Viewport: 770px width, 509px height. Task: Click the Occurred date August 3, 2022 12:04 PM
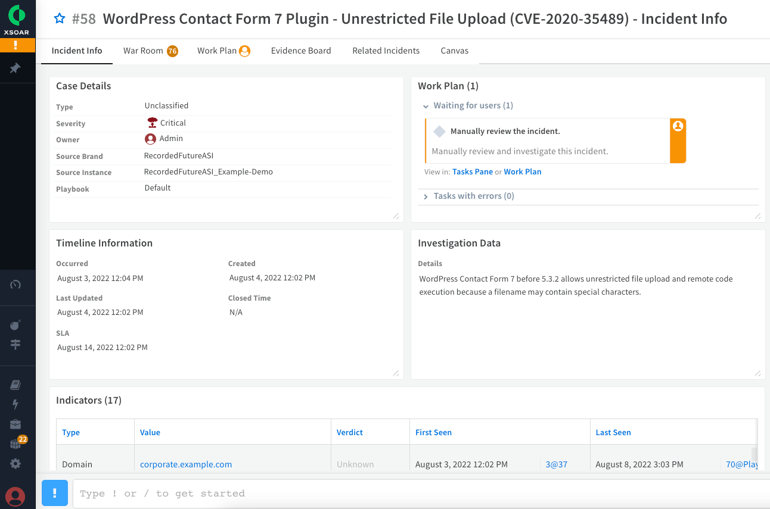tap(100, 278)
